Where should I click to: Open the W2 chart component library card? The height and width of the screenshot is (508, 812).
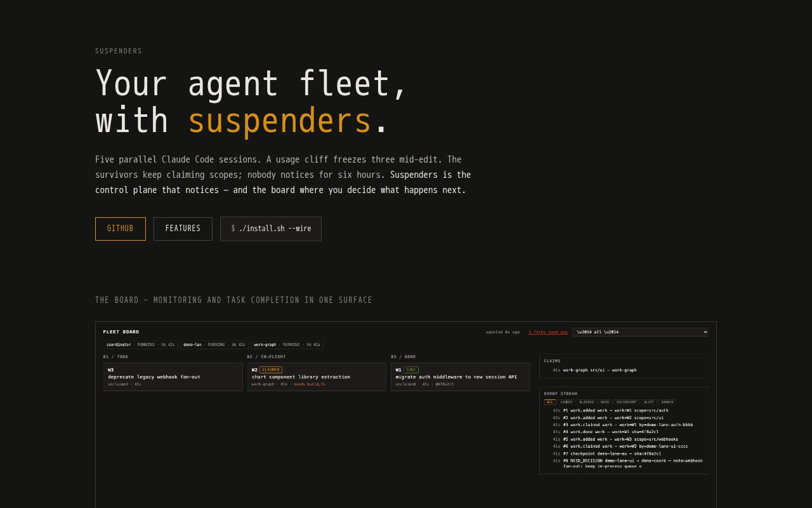point(317,377)
